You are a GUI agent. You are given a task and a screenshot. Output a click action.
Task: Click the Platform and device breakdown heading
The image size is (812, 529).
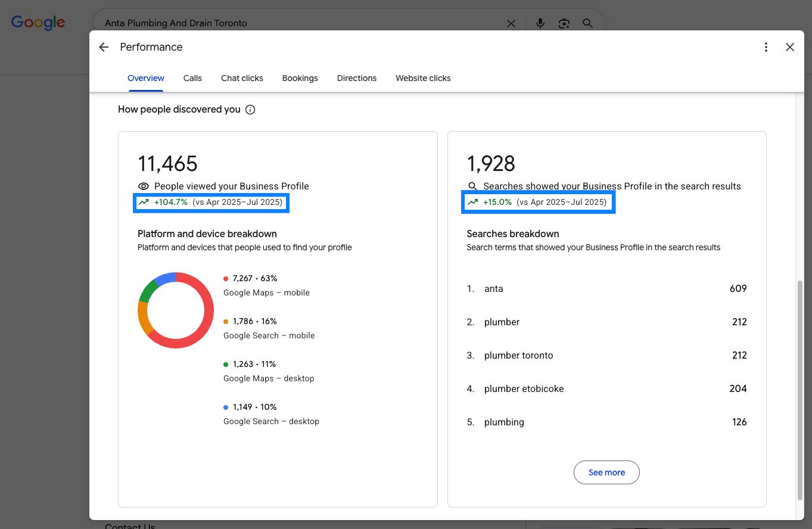click(x=207, y=234)
